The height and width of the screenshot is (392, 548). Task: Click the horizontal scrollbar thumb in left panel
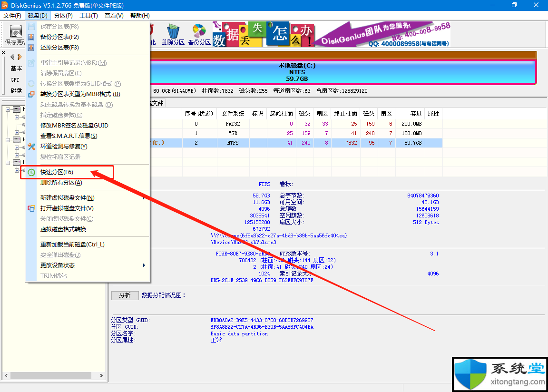[51, 375]
